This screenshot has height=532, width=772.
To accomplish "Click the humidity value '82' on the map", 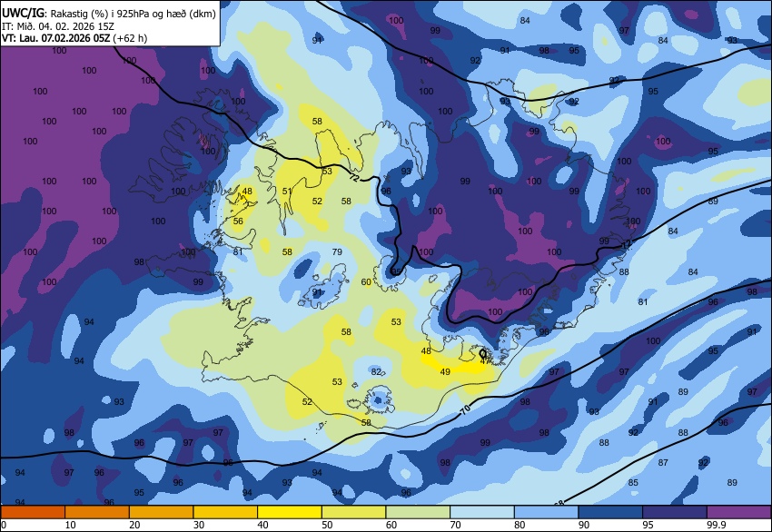I will tap(376, 371).
